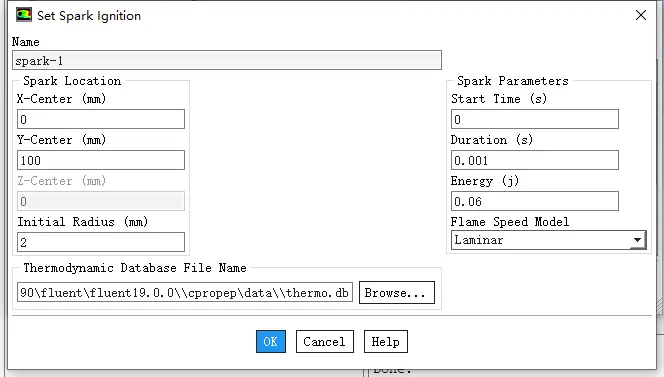664x377 pixels.
Task: Open Help for spark ignition
Action: click(386, 341)
